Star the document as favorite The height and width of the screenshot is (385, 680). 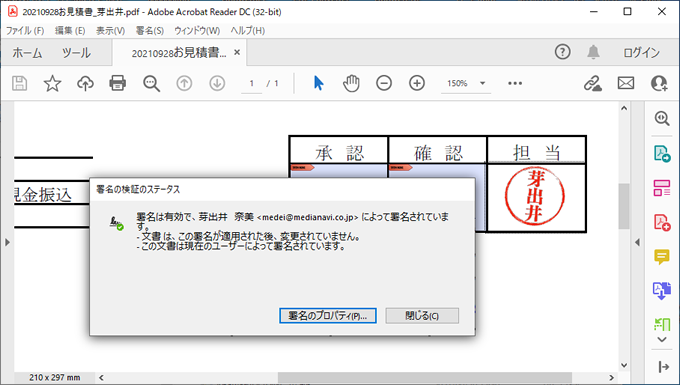click(x=52, y=83)
